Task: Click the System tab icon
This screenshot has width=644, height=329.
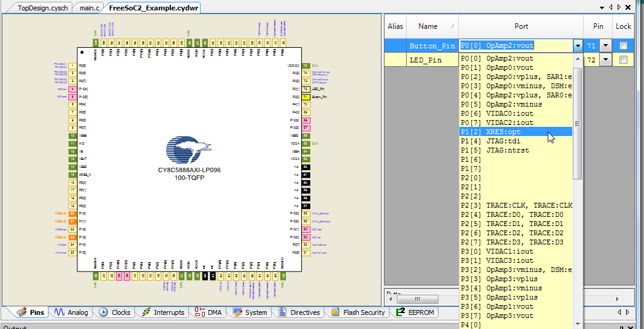Action: (x=237, y=312)
